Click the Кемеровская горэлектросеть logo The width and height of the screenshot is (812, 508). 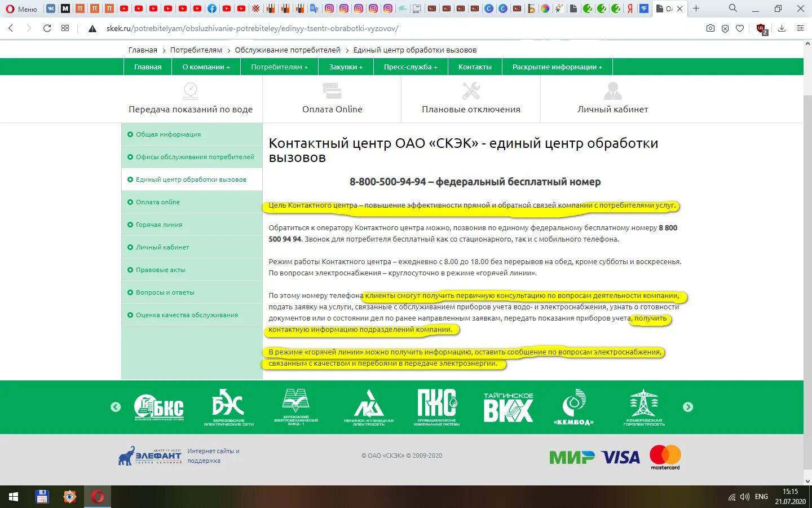pos(644,407)
